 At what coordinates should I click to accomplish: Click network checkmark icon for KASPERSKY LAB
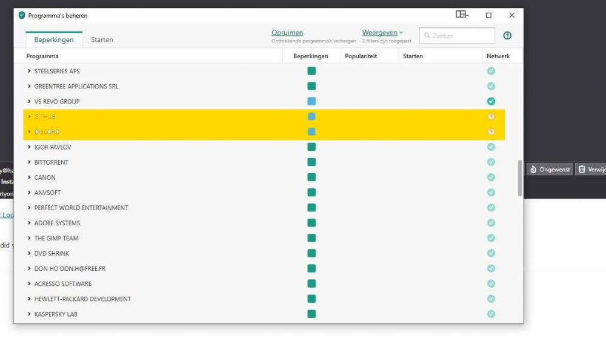click(491, 314)
